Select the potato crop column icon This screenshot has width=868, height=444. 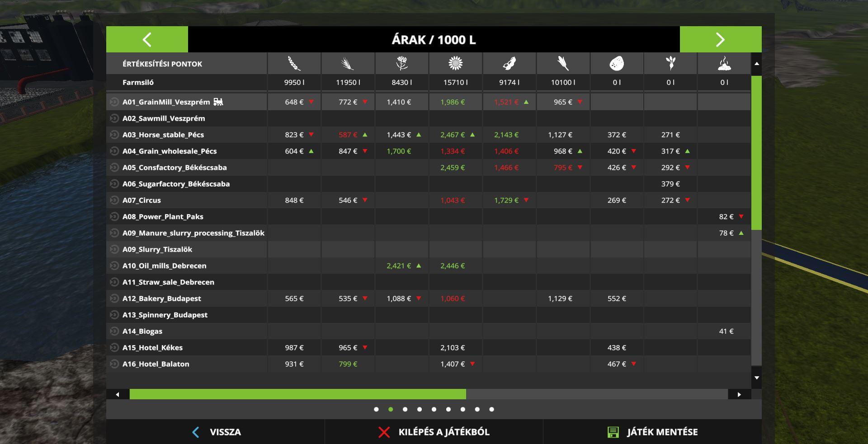pos(617,64)
